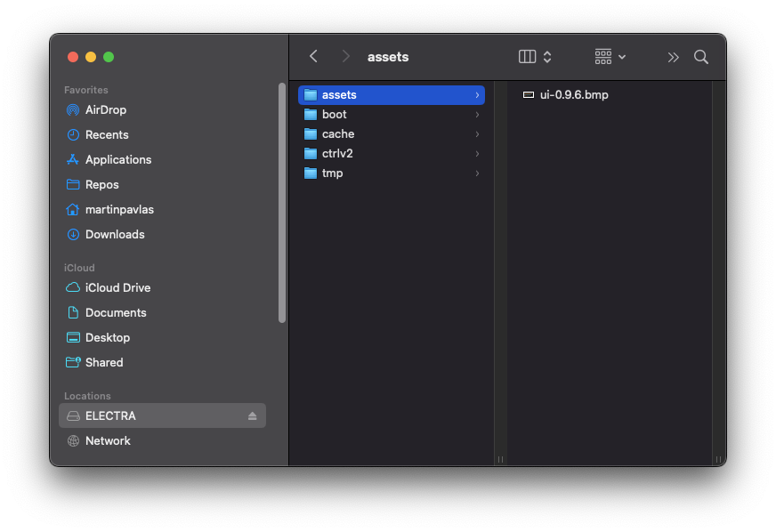Viewport: 776px width, 532px height.
Task: Switch view using the column view icon
Action: pyautogui.click(x=527, y=56)
